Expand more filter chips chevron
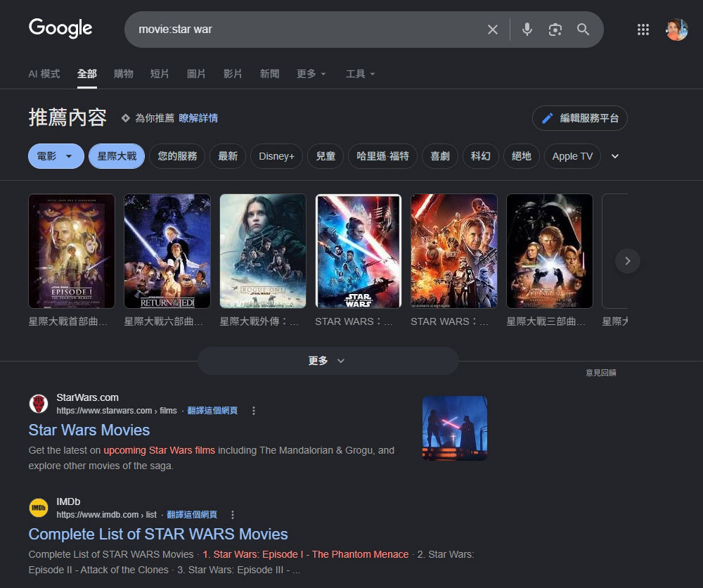 tap(615, 156)
